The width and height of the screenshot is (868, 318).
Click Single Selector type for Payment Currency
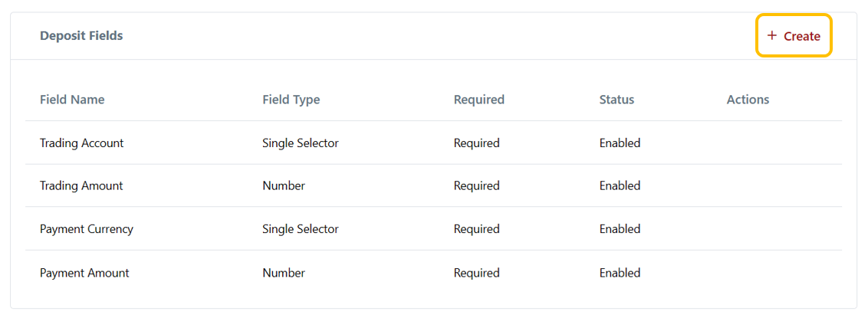[x=300, y=229]
